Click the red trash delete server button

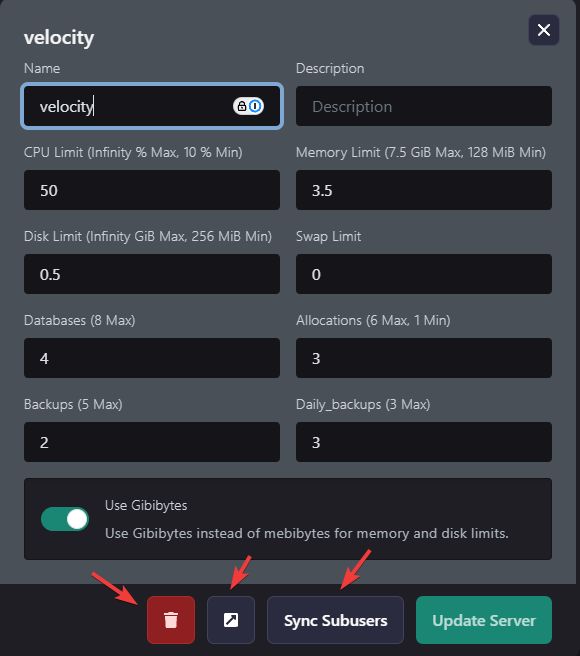(171, 620)
